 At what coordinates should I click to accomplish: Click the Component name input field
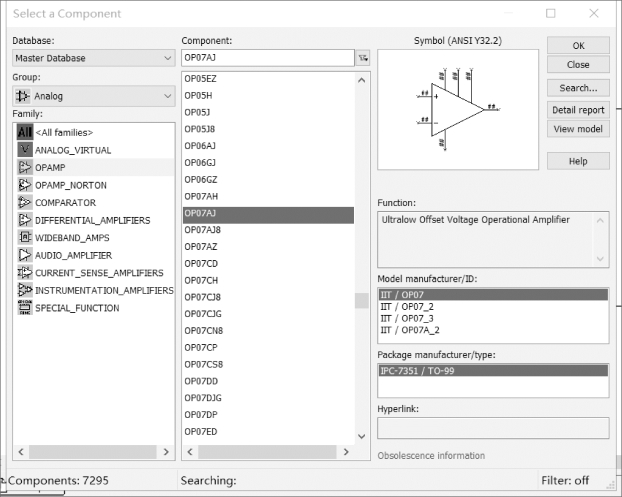pyautogui.click(x=268, y=58)
